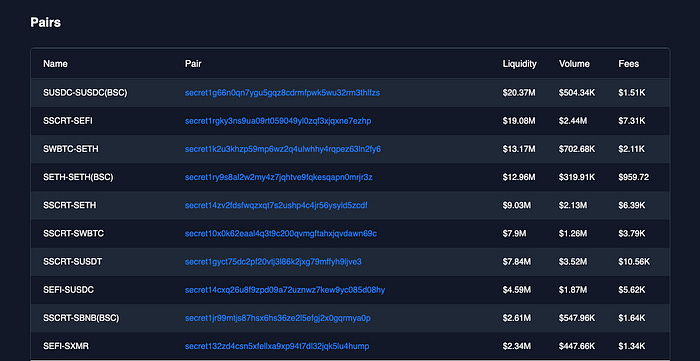
Task: Sort by the Fees column header
Action: pos(629,64)
